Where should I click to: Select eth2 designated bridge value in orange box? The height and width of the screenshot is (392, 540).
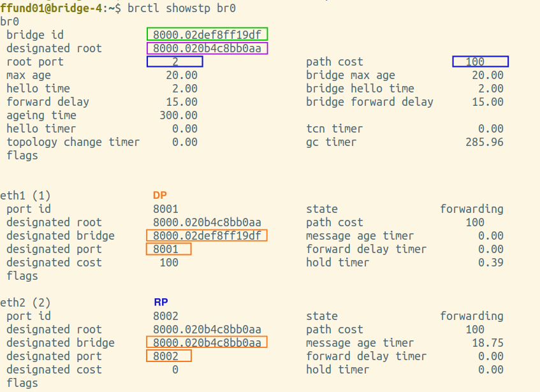[207, 342]
